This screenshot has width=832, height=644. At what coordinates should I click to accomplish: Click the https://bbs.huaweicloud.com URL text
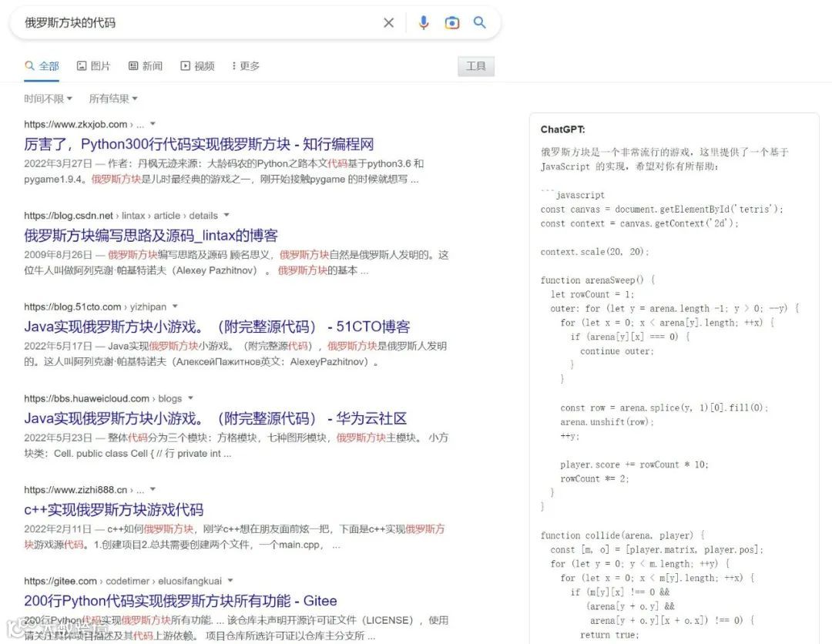(x=86, y=399)
